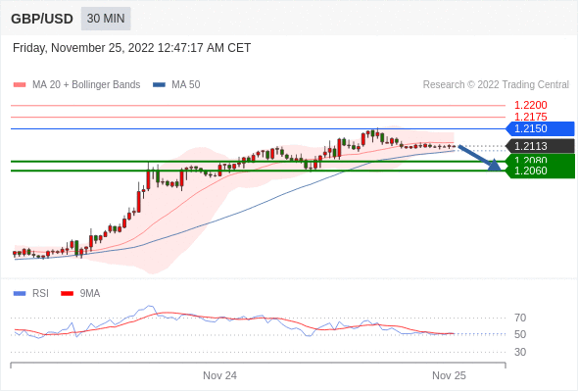Select the green 1.2080 support price tag
Screen dimensions: 578x392
(541, 160)
